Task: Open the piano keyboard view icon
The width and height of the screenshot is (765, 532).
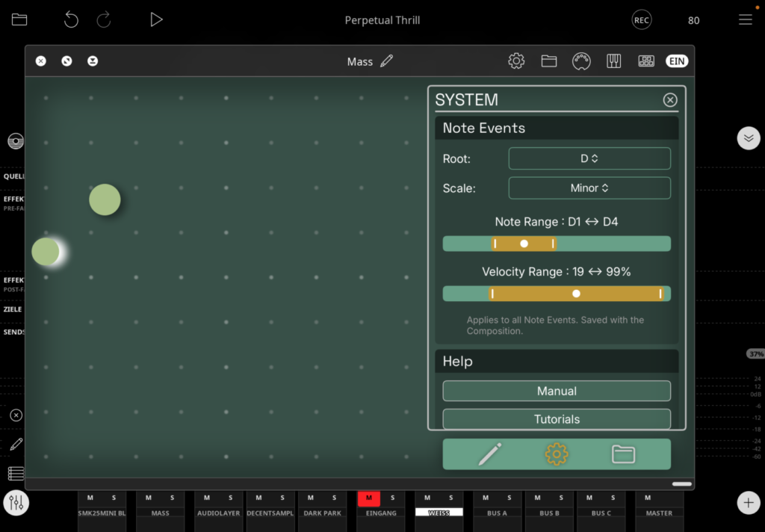Action: (x=614, y=61)
